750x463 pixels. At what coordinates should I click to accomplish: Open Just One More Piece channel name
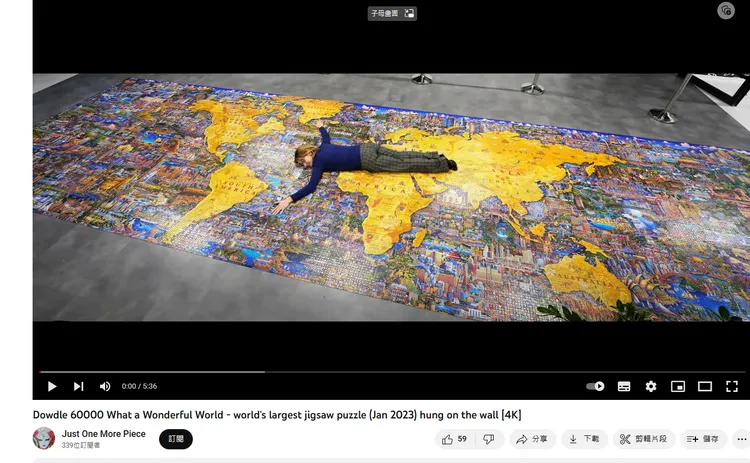(x=104, y=434)
